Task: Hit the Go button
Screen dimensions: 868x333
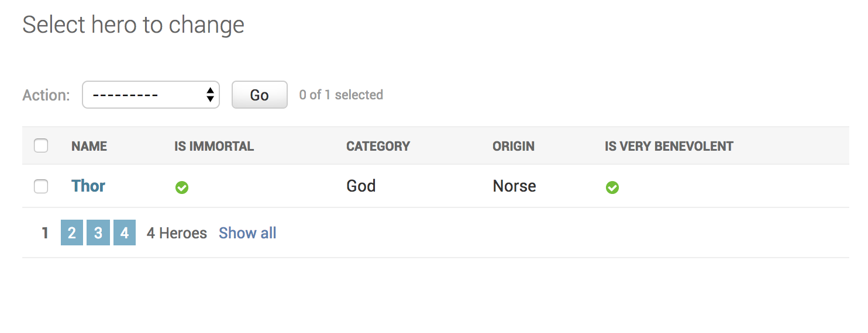Action: (x=260, y=95)
